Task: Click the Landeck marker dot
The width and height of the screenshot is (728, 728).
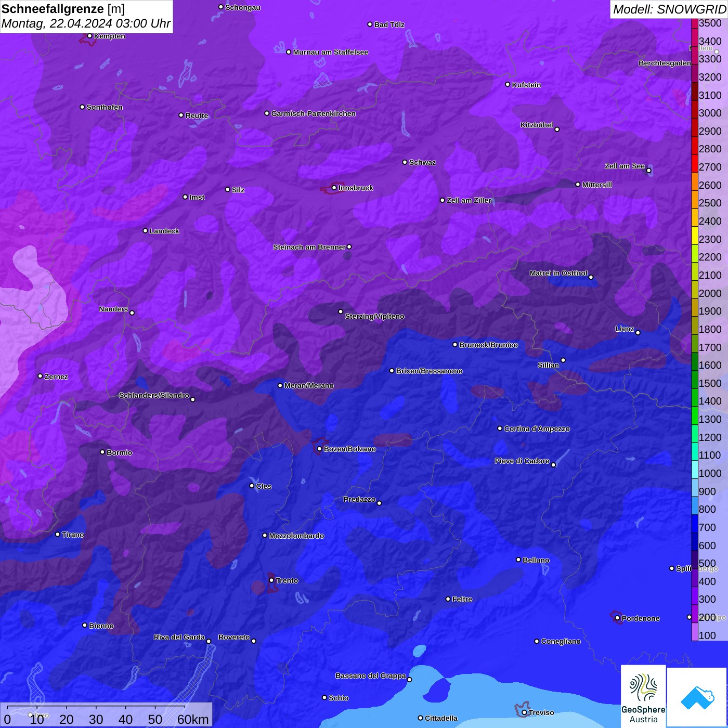Action: click(x=146, y=231)
